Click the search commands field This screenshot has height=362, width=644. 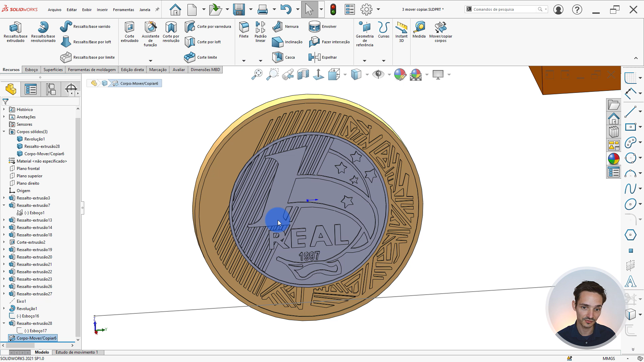click(505, 9)
